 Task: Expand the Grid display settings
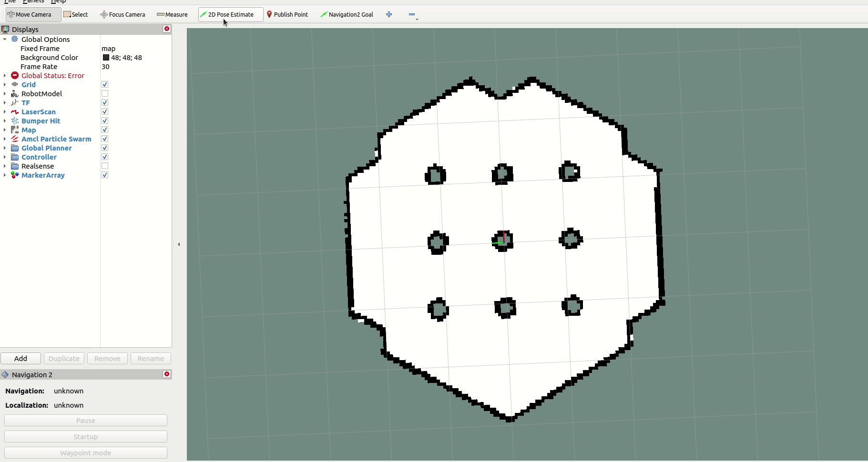pos(4,84)
